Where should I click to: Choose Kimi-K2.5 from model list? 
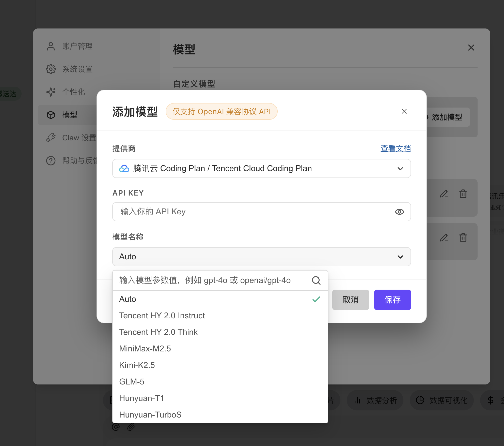[137, 365]
